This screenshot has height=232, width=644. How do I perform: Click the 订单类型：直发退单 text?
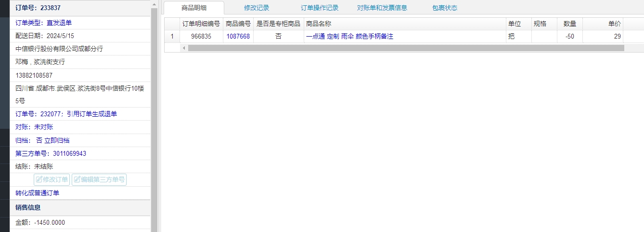[x=43, y=23]
